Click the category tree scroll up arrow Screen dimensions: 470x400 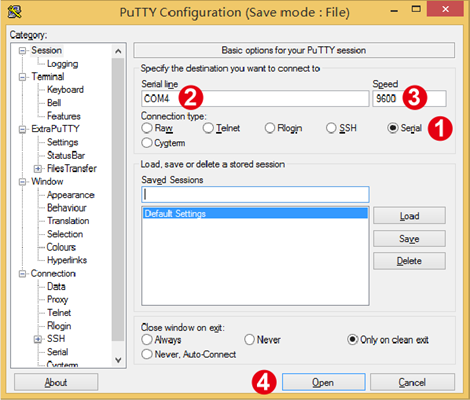118,51
